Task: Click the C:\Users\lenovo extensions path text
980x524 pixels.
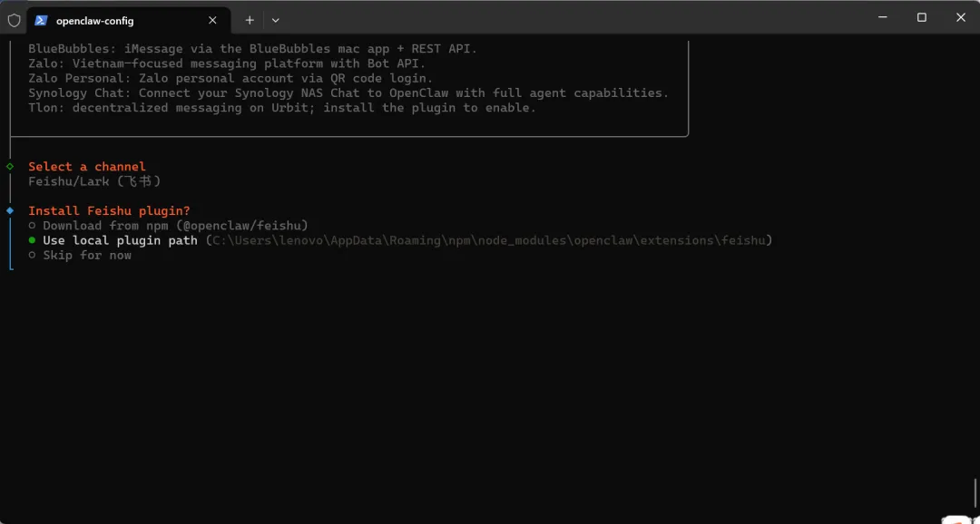Action: (490, 240)
